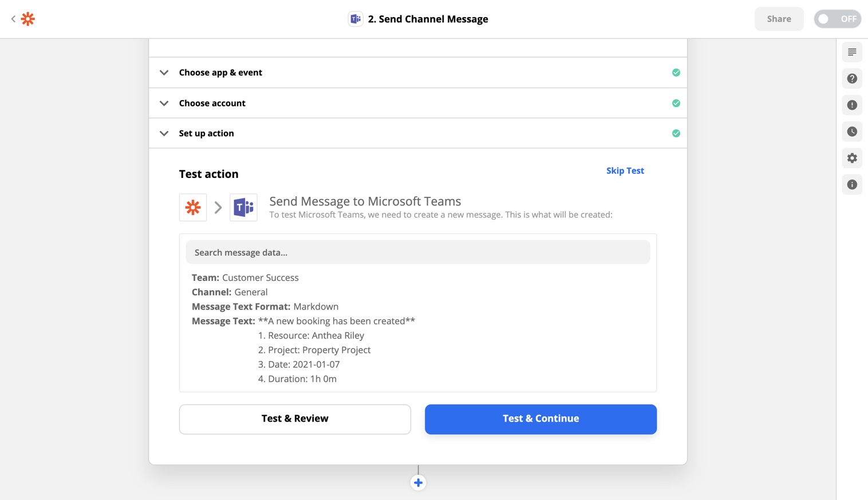This screenshot has height=500, width=868.
Task: Expand the Choose app & event section
Action: [418, 73]
